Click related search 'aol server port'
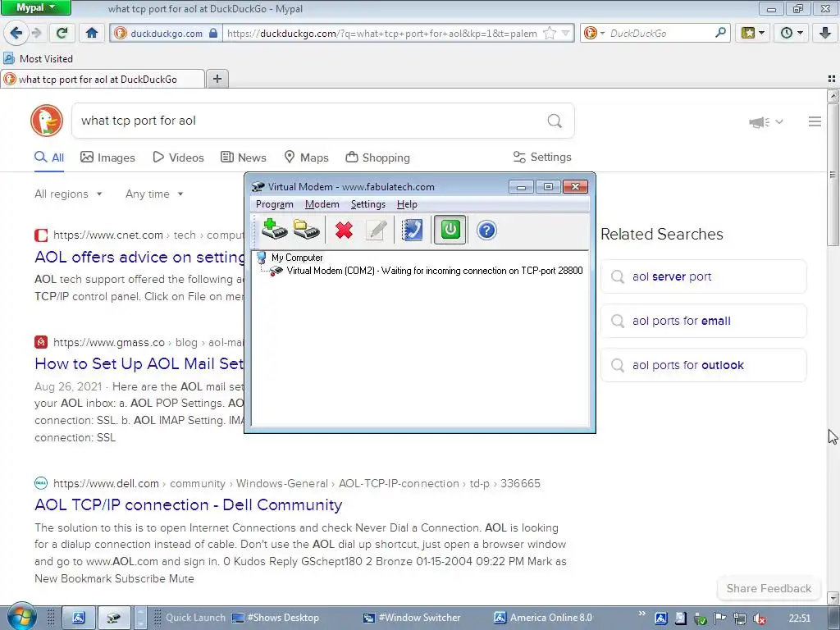Image resolution: width=840 pixels, height=630 pixels. click(x=703, y=276)
